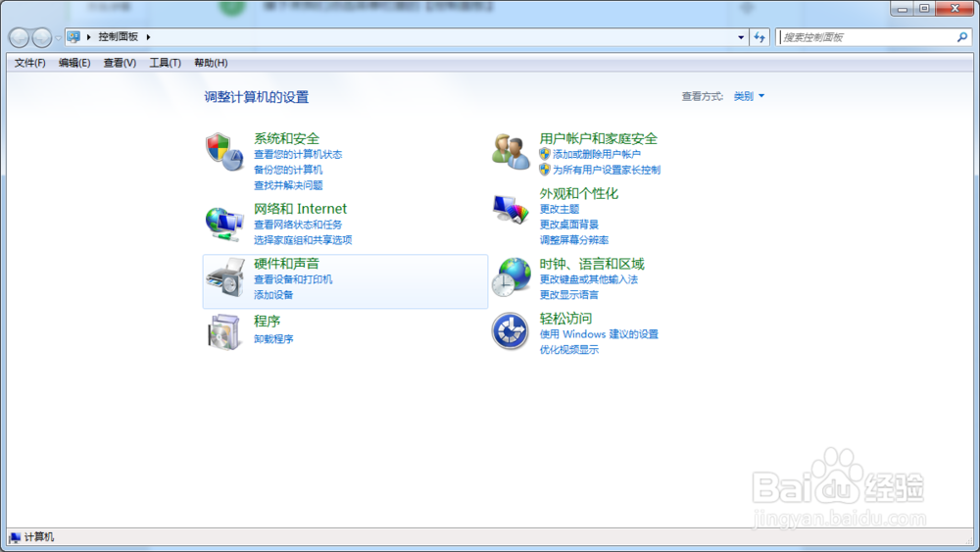Click 卸载程序 link

[x=273, y=339]
